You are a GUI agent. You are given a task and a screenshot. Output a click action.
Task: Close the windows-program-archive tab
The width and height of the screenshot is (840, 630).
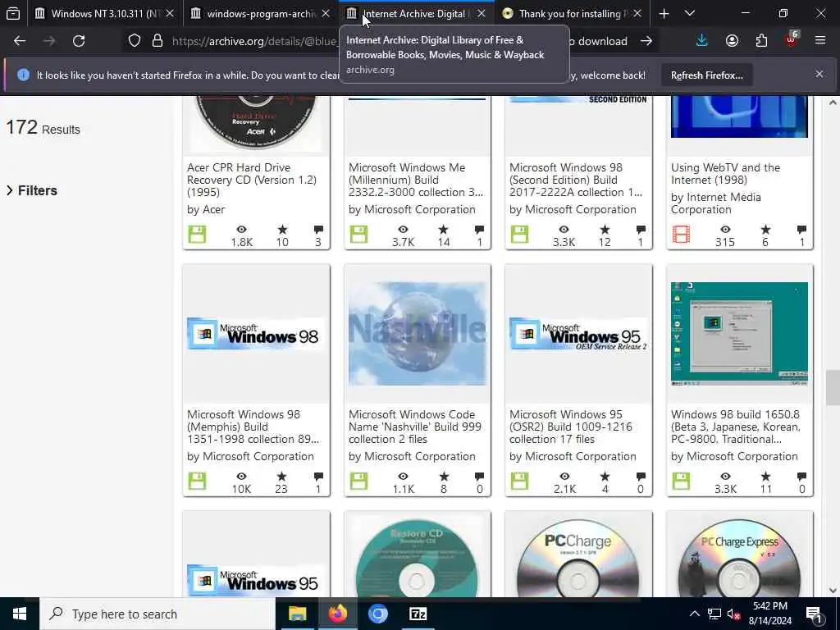pos(326,13)
